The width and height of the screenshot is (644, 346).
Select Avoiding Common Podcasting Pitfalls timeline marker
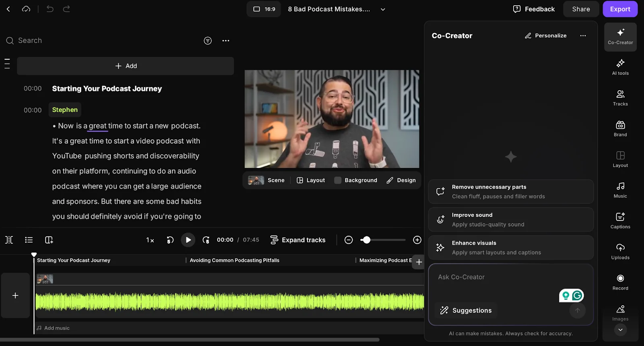pos(234,260)
